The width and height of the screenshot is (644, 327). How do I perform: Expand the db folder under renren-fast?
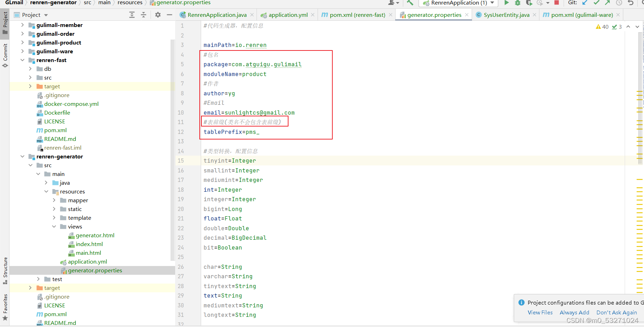pyautogui.click(x=30, y=69)
